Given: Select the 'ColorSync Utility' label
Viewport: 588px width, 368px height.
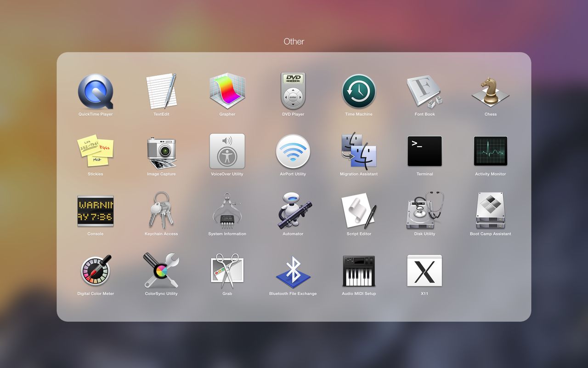Looking at the screenshot, I should point(161,293).
